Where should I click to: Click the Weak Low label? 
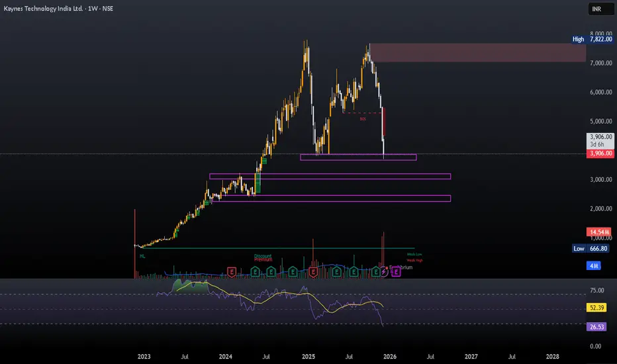pyautogui.click(x=414, y=254)
